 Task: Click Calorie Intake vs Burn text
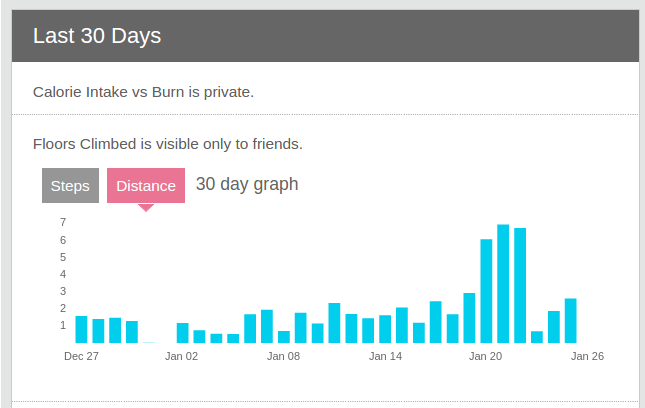(143, 92)
